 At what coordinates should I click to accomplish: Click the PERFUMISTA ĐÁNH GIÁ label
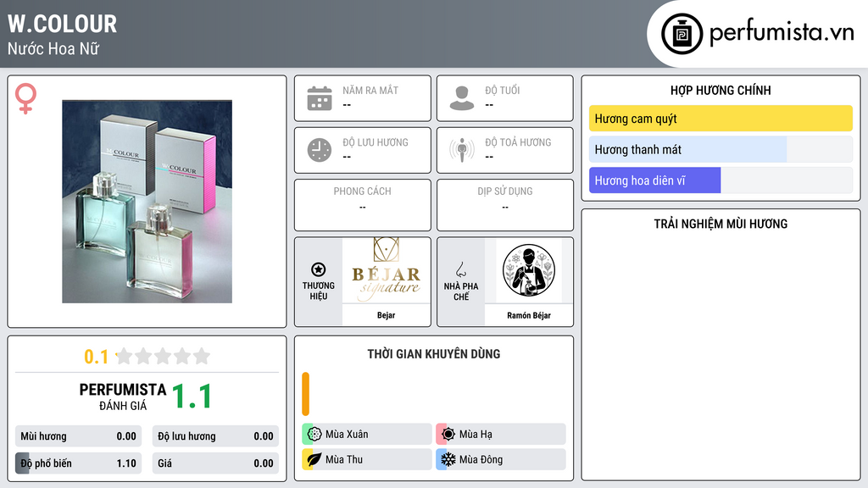(123, 396)
